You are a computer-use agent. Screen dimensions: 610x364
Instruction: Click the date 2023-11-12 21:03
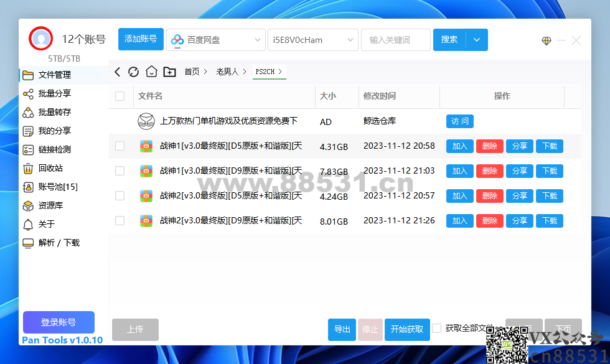(x=399, y=170)
